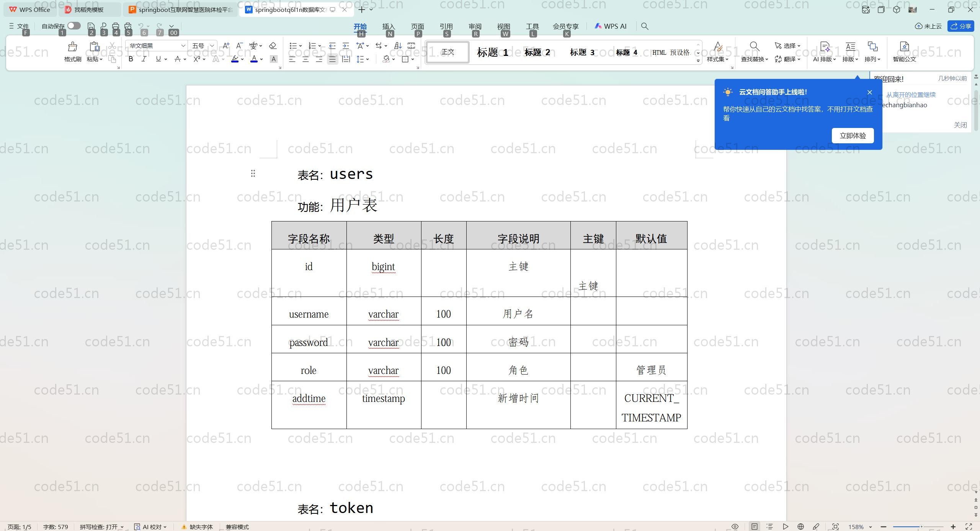
Task: Click the clear formatting eraser icon
Action: point(273,46)
